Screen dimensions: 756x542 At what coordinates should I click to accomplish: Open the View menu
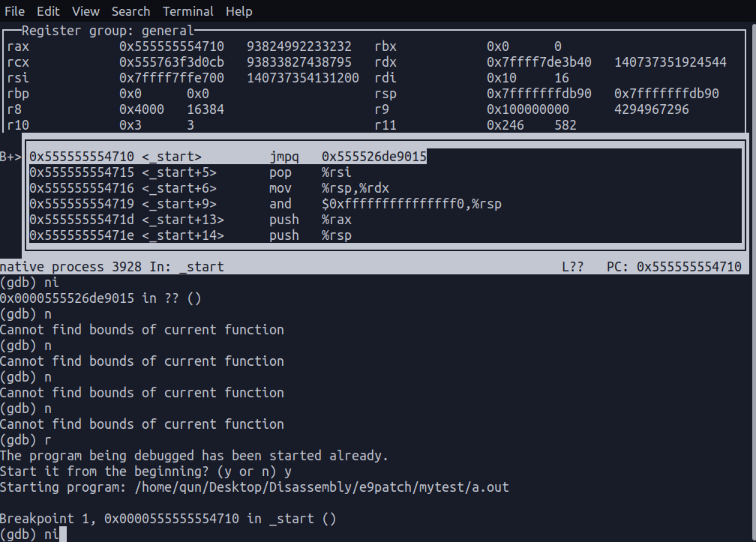85,11
